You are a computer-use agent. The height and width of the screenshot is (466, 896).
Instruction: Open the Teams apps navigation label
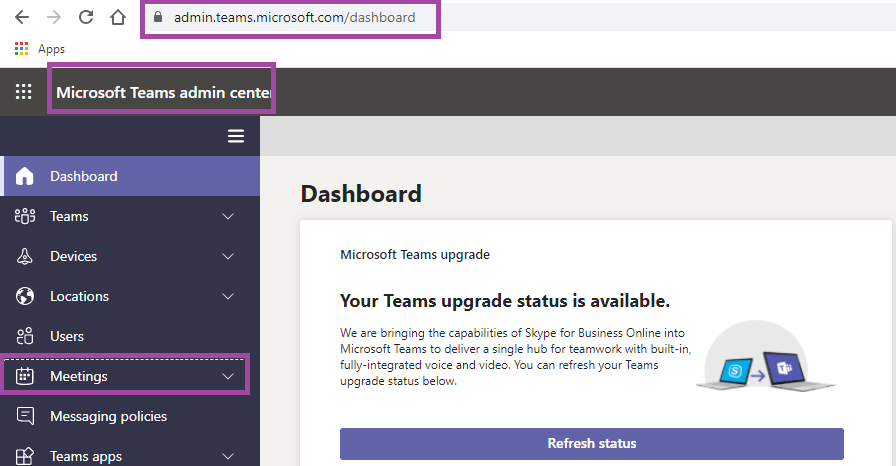[x=86, y=456]
